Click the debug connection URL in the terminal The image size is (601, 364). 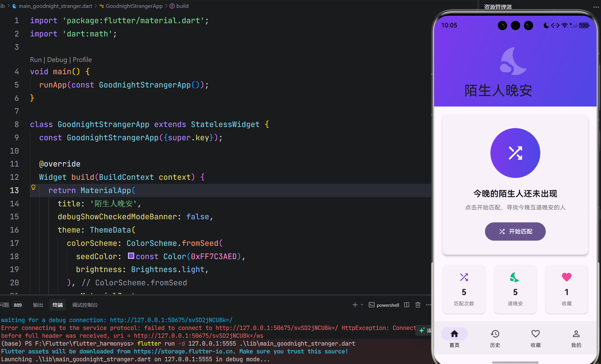tap(171, 320)
